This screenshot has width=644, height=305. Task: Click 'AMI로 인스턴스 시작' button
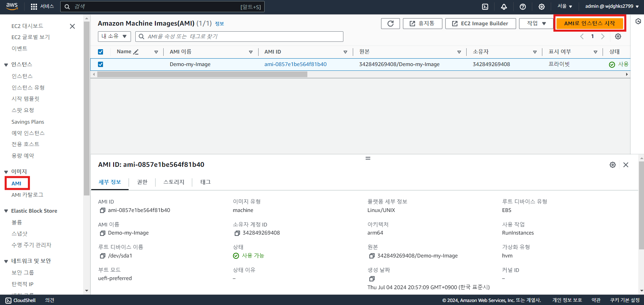tap(589, 23)
